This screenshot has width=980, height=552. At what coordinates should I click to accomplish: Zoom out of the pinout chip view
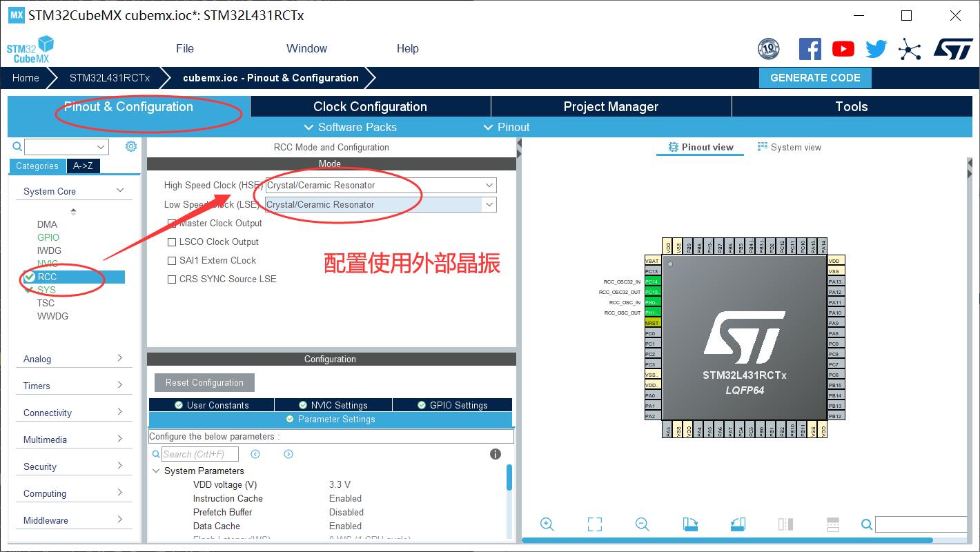(x=643, y=524)
